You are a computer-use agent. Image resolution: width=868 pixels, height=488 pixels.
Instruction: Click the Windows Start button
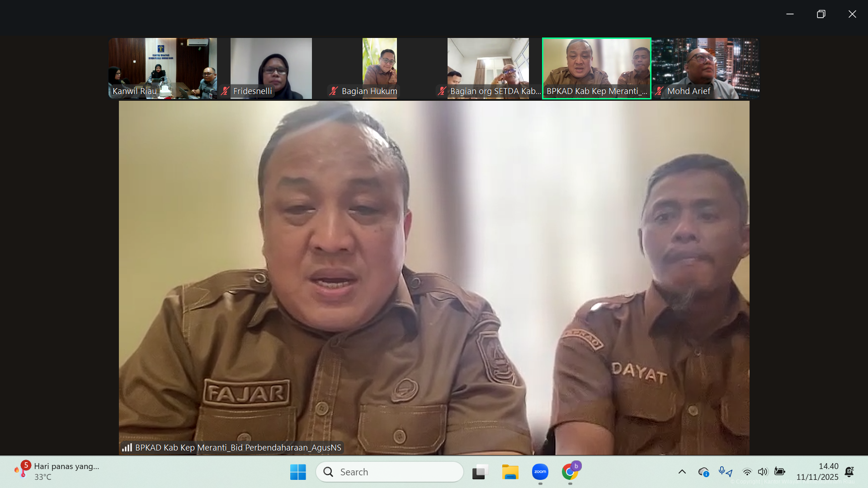(298, 472)
